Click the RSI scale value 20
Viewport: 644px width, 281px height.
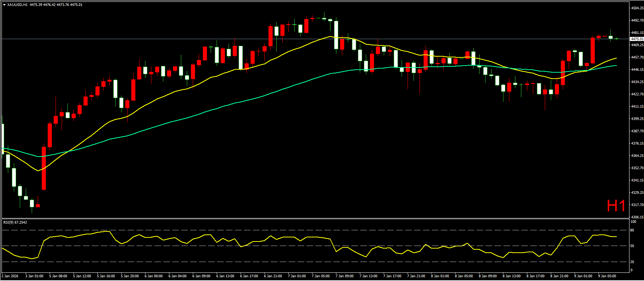click(632, 262)
